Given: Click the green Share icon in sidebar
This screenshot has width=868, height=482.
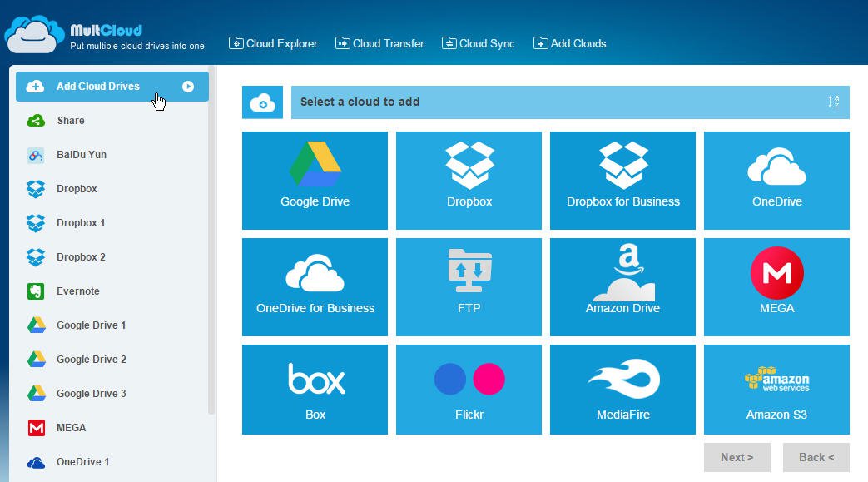Looking at the screenshot, I should (36, 120).
